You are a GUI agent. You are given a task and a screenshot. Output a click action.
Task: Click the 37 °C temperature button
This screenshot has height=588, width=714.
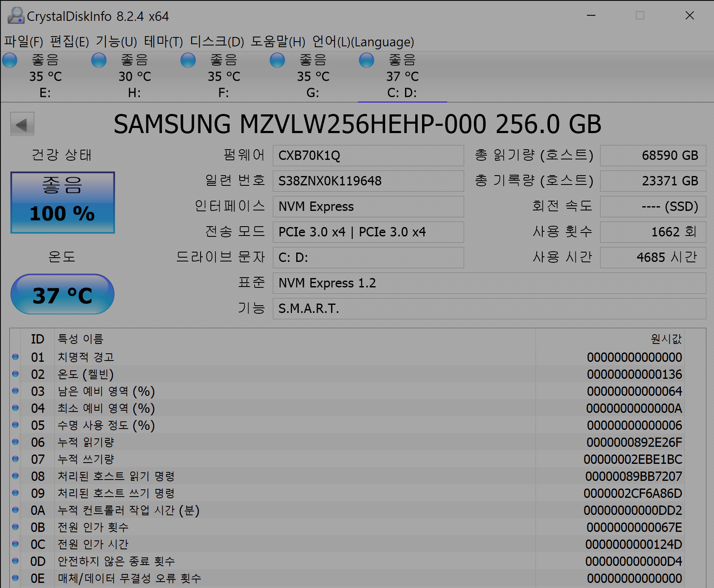pos(62,294)
